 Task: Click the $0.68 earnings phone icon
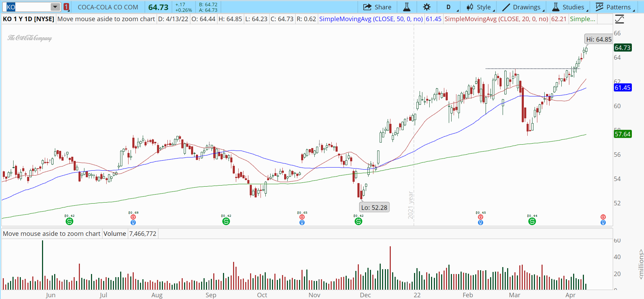pyautogui.click(x=133, y=217)
